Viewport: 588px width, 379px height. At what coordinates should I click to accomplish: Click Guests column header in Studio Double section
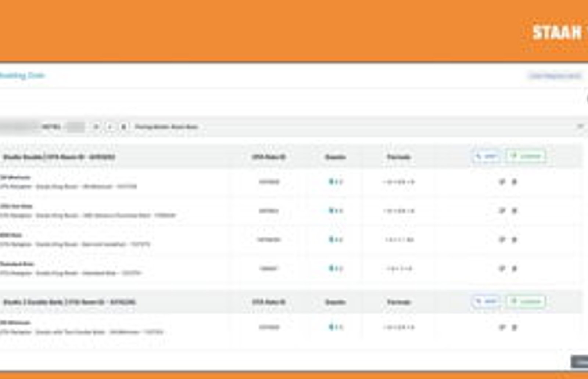335,157
